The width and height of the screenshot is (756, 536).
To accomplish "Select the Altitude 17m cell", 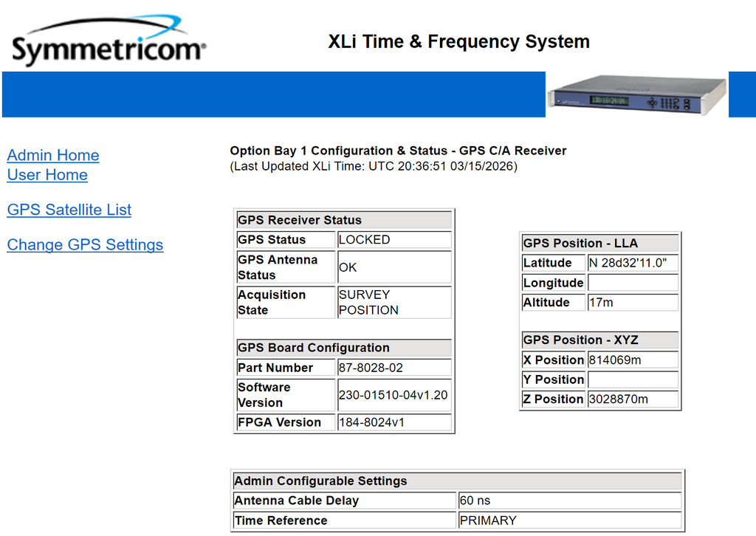I will 632,303.
